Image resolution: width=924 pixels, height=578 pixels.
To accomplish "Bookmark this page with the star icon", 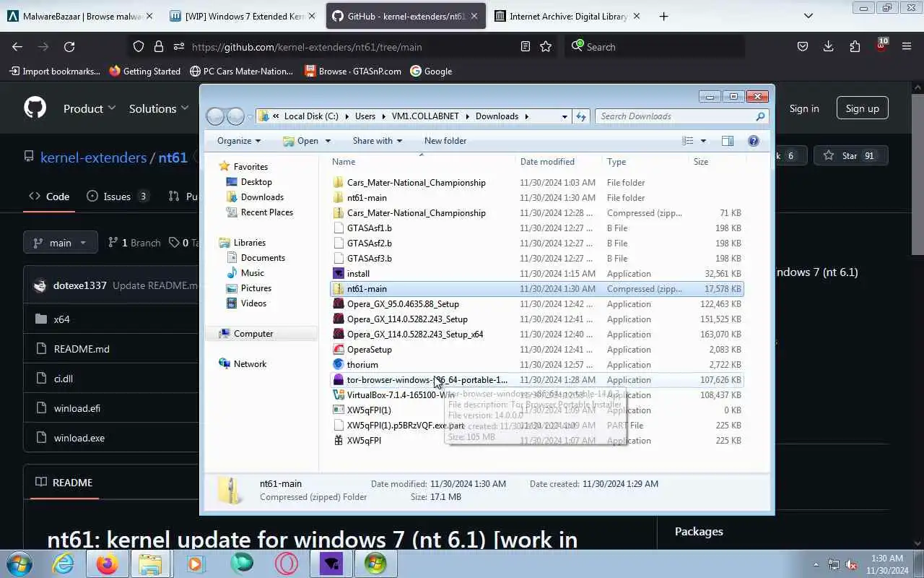I will pos(546,46).
